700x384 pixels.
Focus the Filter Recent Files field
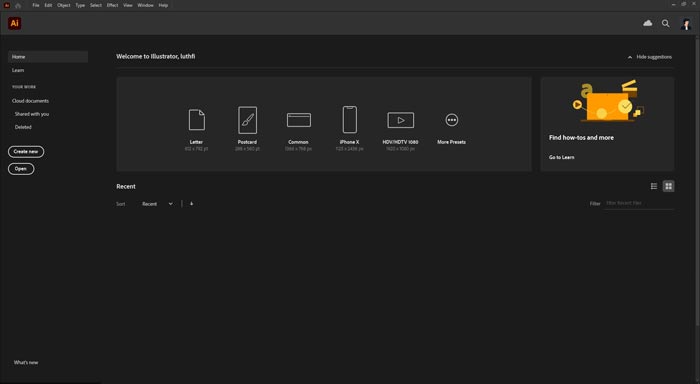[x=639, y=203]
